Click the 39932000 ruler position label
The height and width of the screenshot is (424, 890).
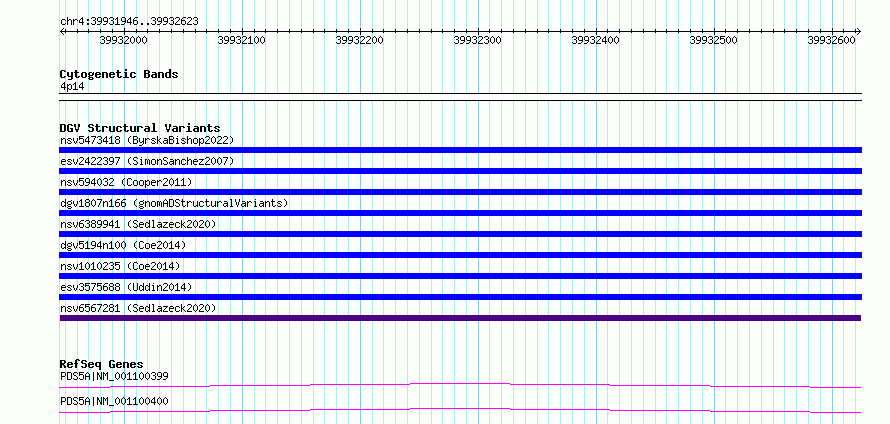point(124,40)
